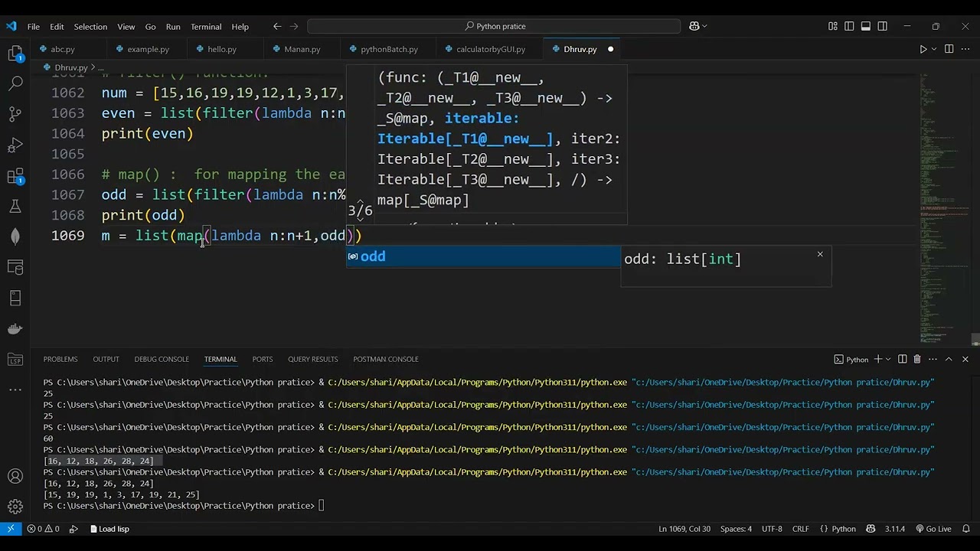Toggle bottom panel visibility
980x551 pixels.
click(x=865, y=26)
